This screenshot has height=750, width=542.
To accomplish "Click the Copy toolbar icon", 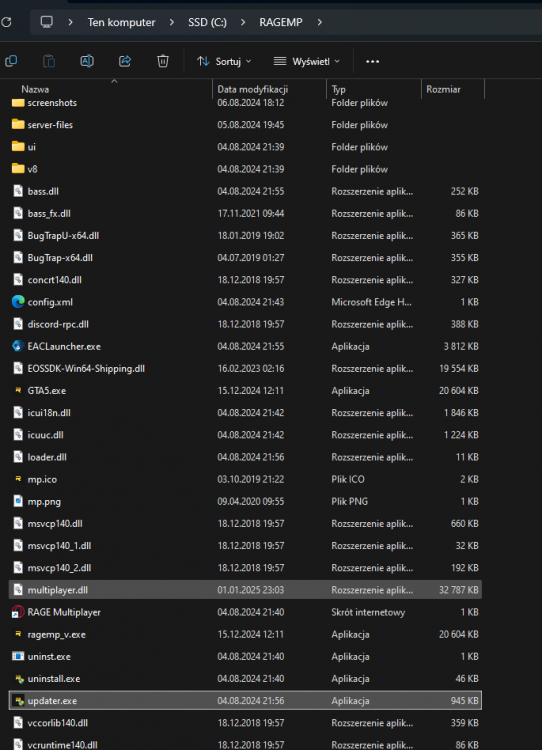I will coord(11,61).
